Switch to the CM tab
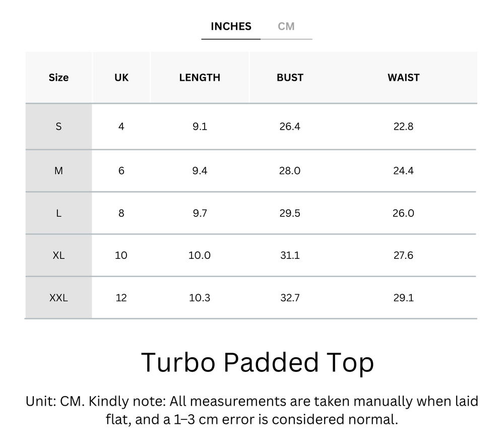 point(287,26)
